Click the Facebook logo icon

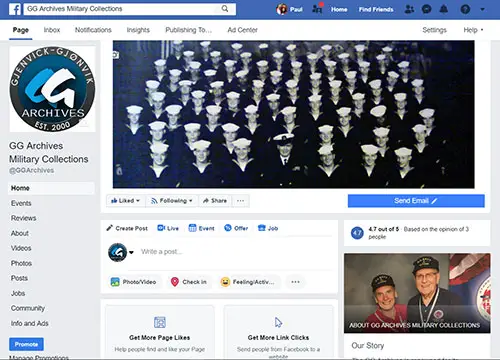tap(15, 9)
